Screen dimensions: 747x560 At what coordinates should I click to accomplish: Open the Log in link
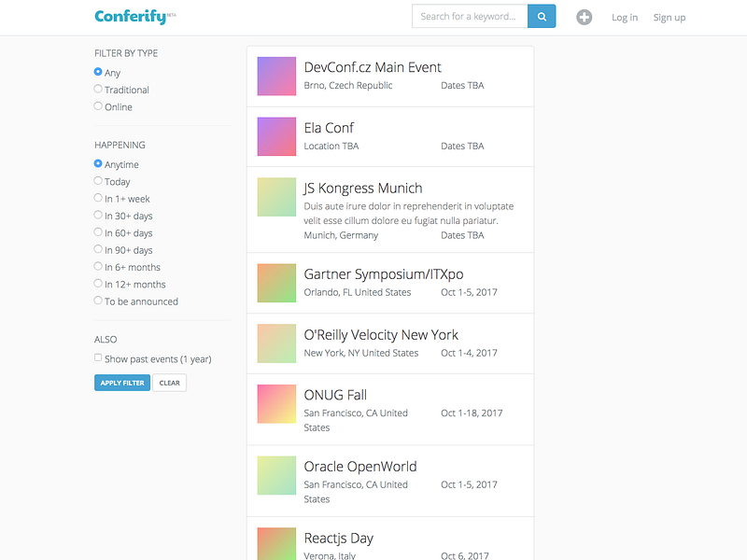(625, 17)
